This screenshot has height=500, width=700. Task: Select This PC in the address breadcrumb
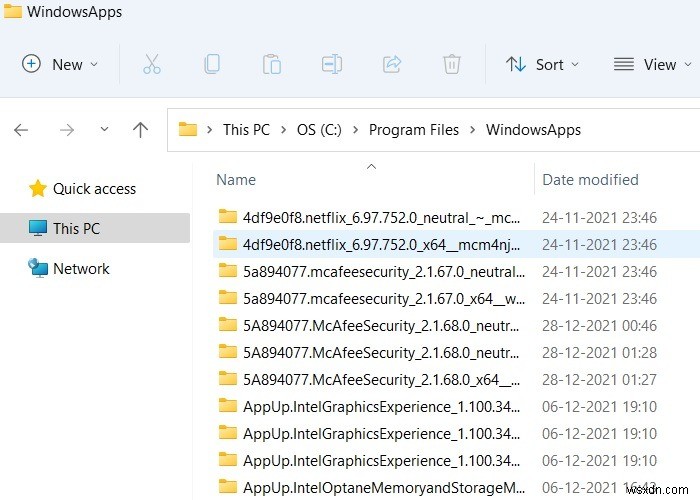click(246, 130)
